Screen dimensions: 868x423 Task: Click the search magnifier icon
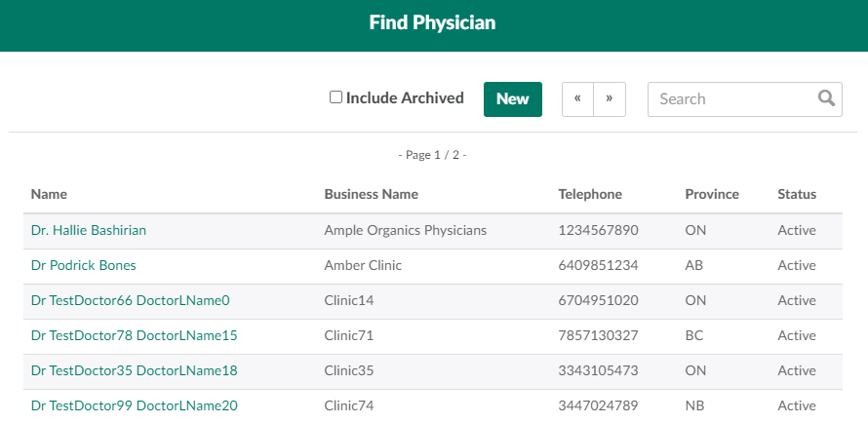[826, 98]
